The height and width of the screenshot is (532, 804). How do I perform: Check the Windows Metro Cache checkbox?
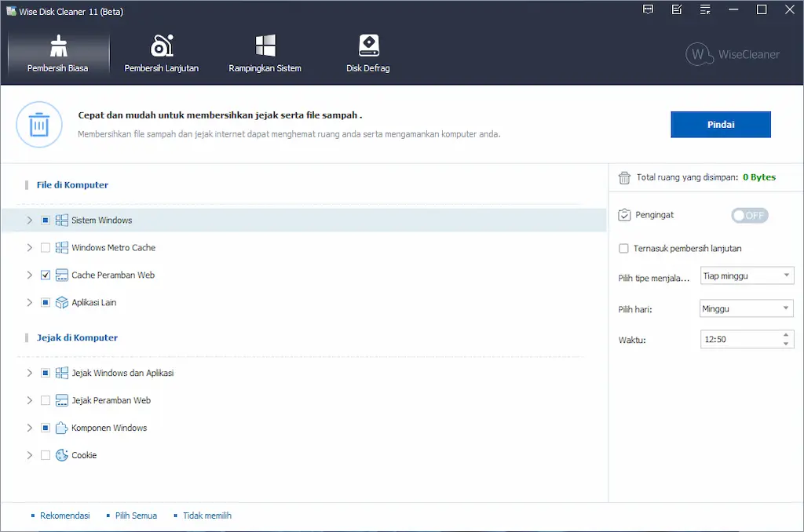(x=45, y=247)
